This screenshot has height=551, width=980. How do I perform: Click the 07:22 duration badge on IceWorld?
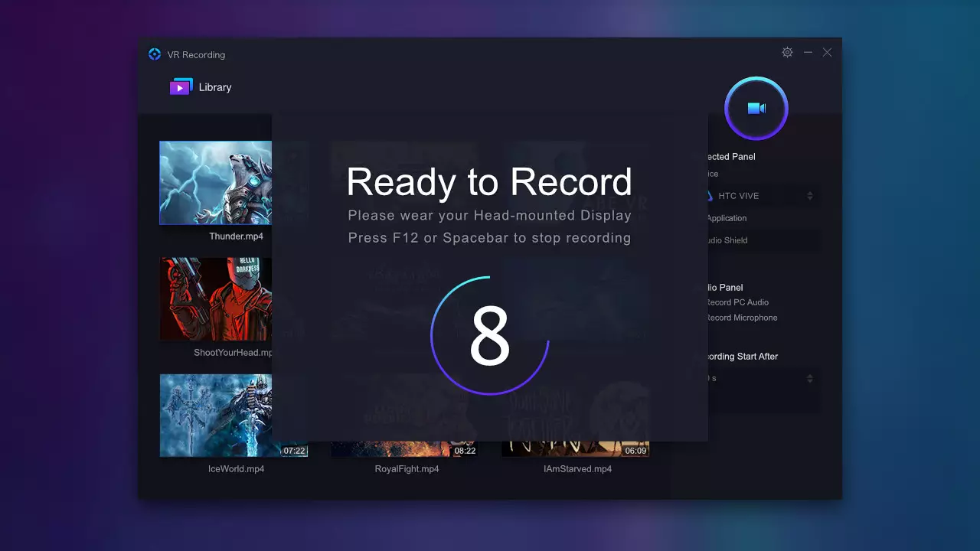294,451
